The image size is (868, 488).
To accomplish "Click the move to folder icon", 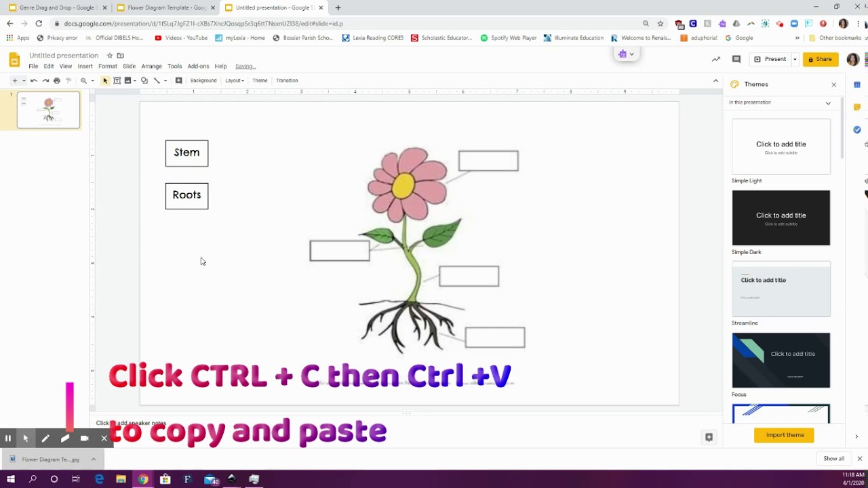I will [121, 56].
